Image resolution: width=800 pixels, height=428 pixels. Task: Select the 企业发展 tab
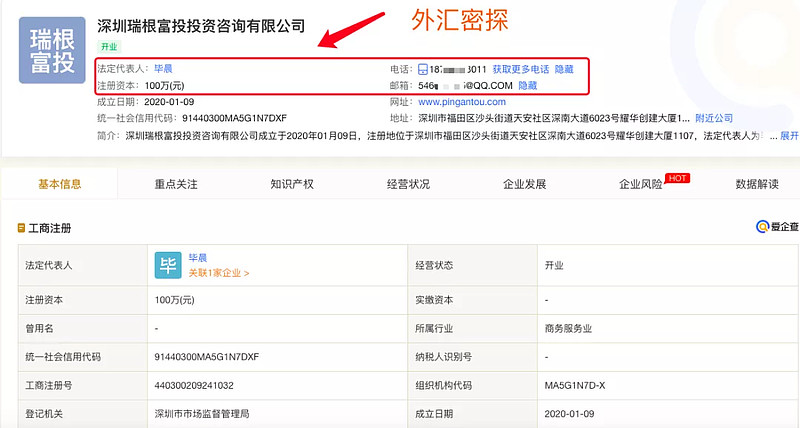[x=524, y=184]
